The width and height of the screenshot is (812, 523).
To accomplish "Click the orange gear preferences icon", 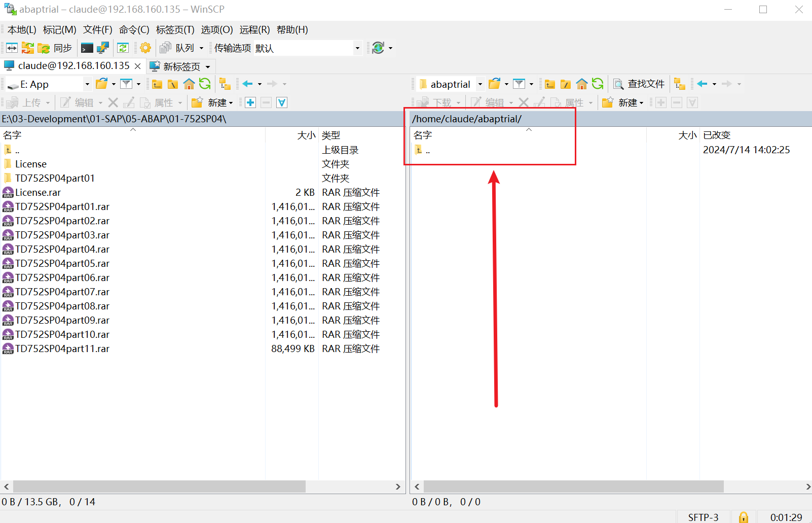I will point(145,48).
